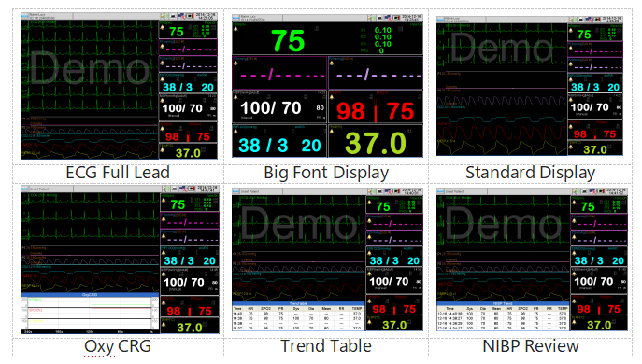The height and width of the screenshot is (364, 642).
Task: Click SpO2 alarm bell in Oxy CRG screen
Action: pyautogui.click(x=164, y=302)
